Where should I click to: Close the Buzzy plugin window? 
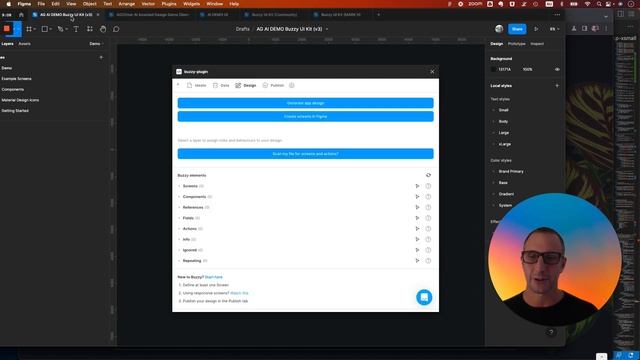[x=432, y=72]
